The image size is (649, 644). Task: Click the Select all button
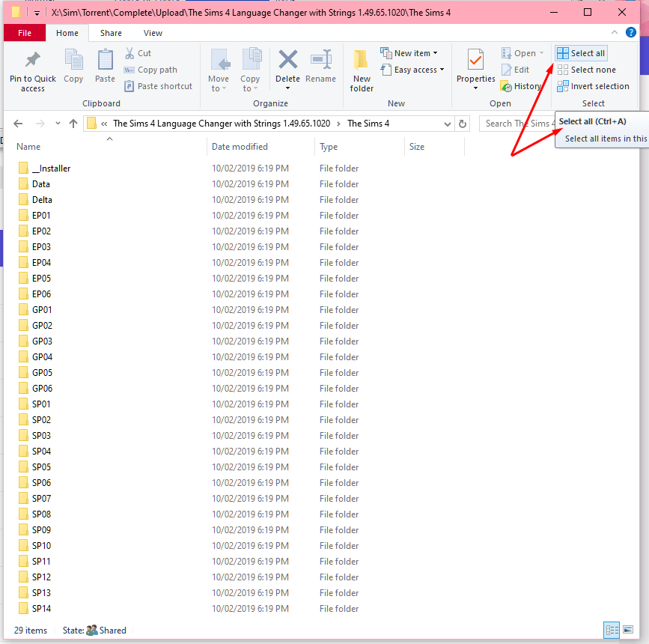581,53
